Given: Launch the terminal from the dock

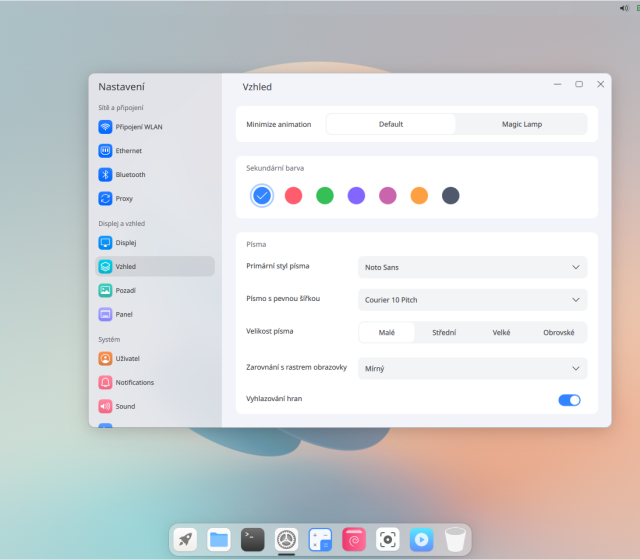Looking at the screenshot, I should click(x=253, y=540).
